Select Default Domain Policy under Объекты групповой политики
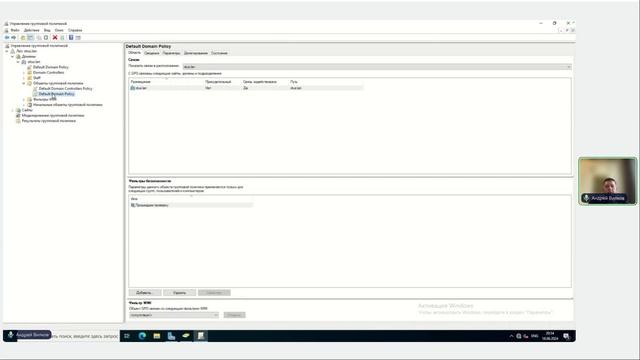640x360 pixels. point(56,94)
